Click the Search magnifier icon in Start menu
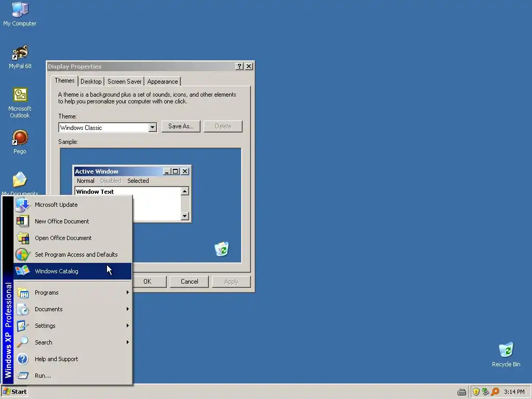Image resolution: width=532 pixels, height=399 pixels. point(23,342)
